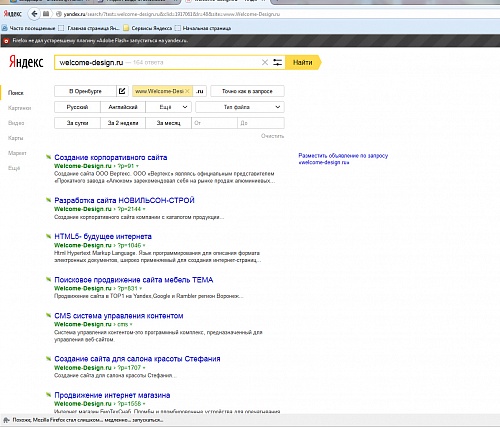Clear the search query with the X icon
This screenshot has width=500, height=427.
coord(265,62)
